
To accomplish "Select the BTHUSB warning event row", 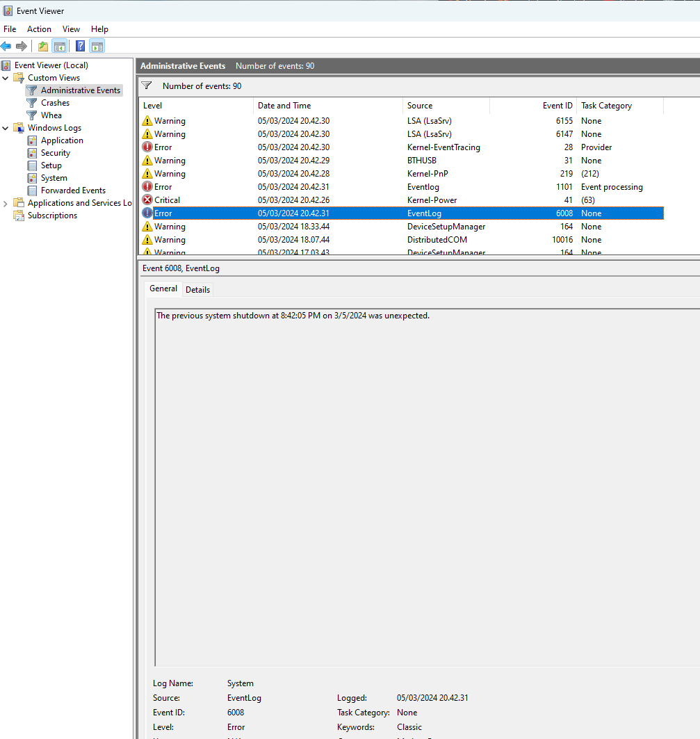I will (x=402, y=160).
